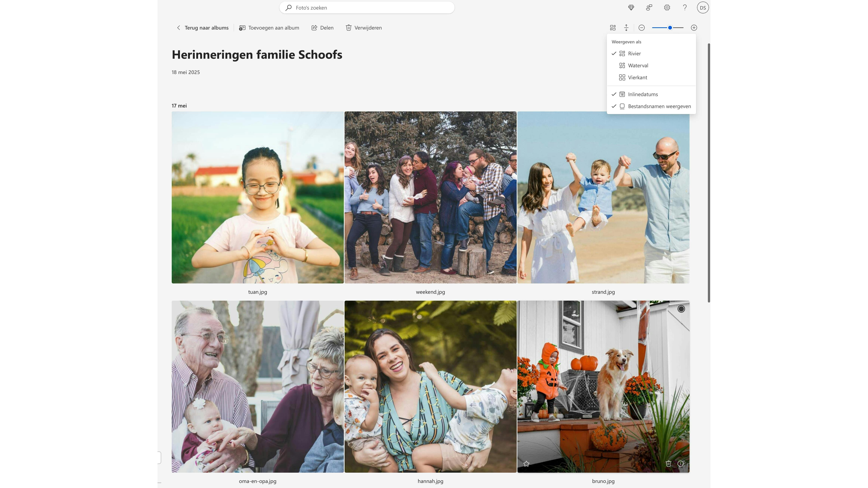Open the sort order dropdown

pos(626,28)
